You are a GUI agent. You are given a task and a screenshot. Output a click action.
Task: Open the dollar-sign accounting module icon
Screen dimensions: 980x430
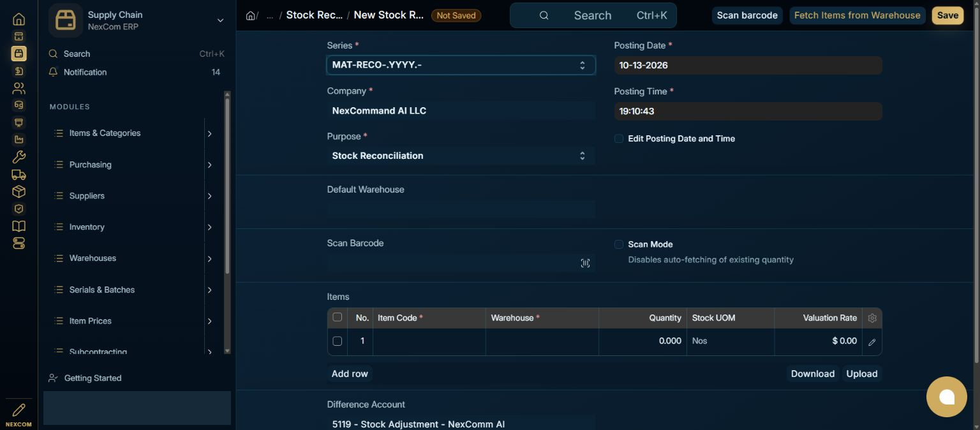pyautogui.click(x=19, y=71)
